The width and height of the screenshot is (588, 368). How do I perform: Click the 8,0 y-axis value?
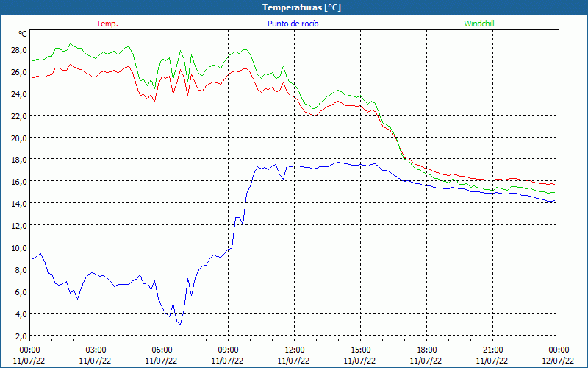pyautogui.click(x=21, y=270)
